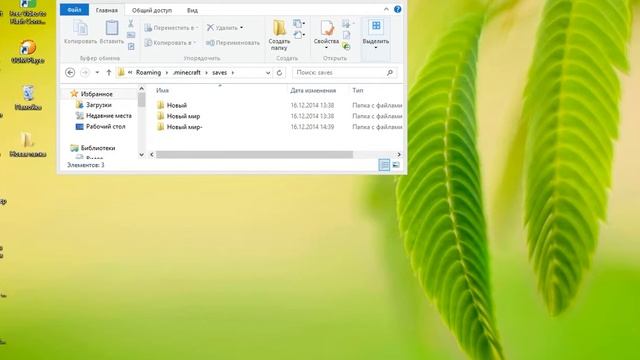Image resolution: width=640 pixels, height=360 pixels.
Task: Click the horizontal scrollbar left arrow
Action: tap(152, 155)
